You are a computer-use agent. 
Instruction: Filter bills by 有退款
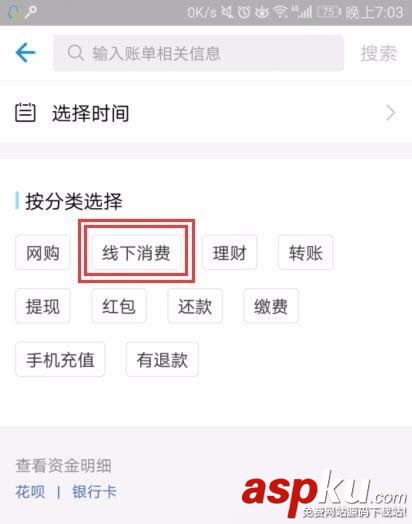(162, 360)
